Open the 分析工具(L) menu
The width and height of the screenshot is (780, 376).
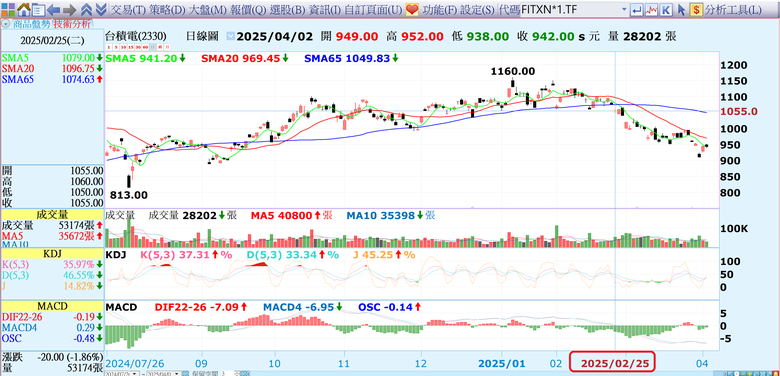click(733, 9)
